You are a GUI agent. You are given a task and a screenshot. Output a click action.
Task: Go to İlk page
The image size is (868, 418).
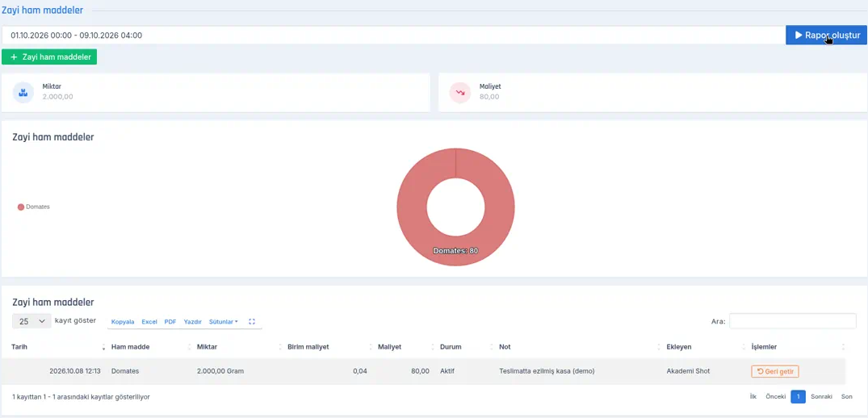point(753,397)
